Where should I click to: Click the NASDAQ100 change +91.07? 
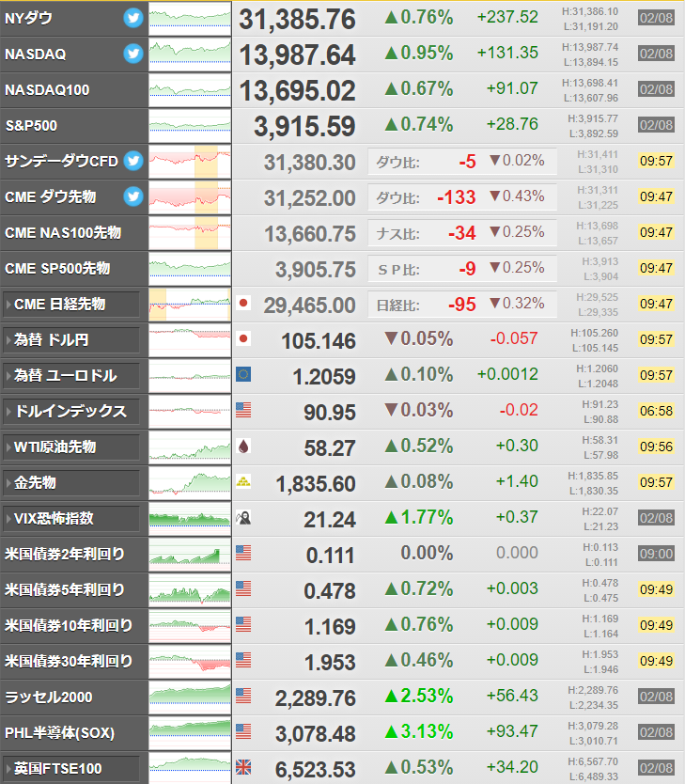point(512,88)
